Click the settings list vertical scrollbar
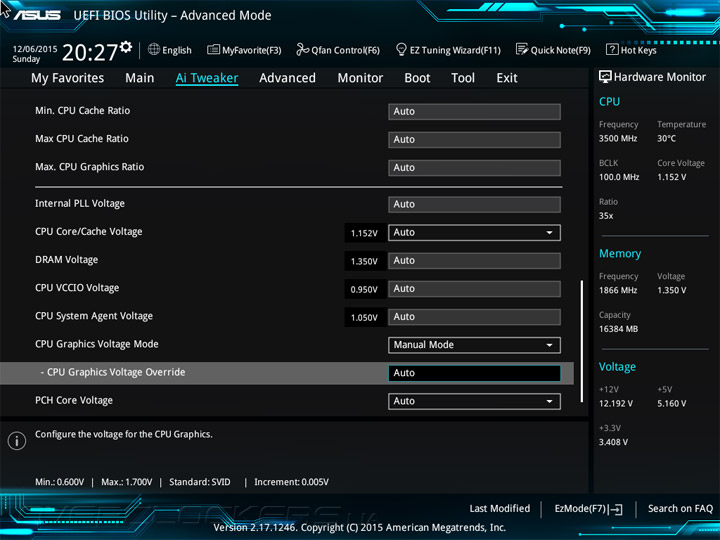This screenshot has height=540, width=720. pos(582,341)
